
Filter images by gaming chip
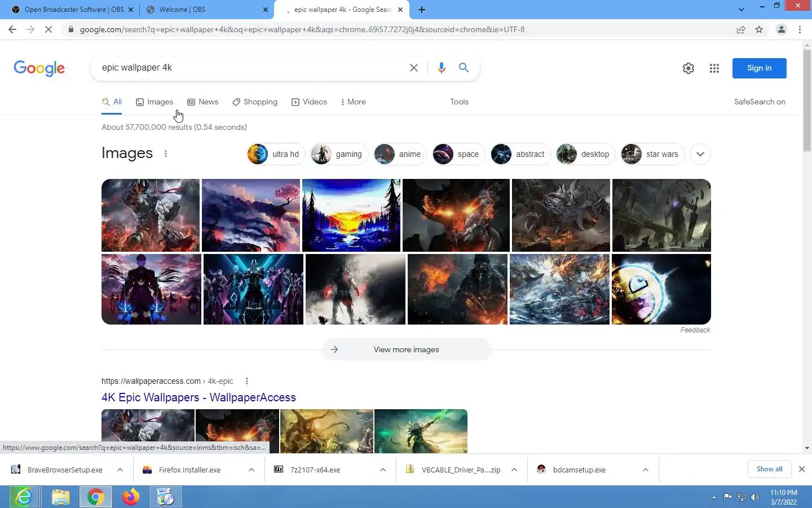click(x=339, y=154)
